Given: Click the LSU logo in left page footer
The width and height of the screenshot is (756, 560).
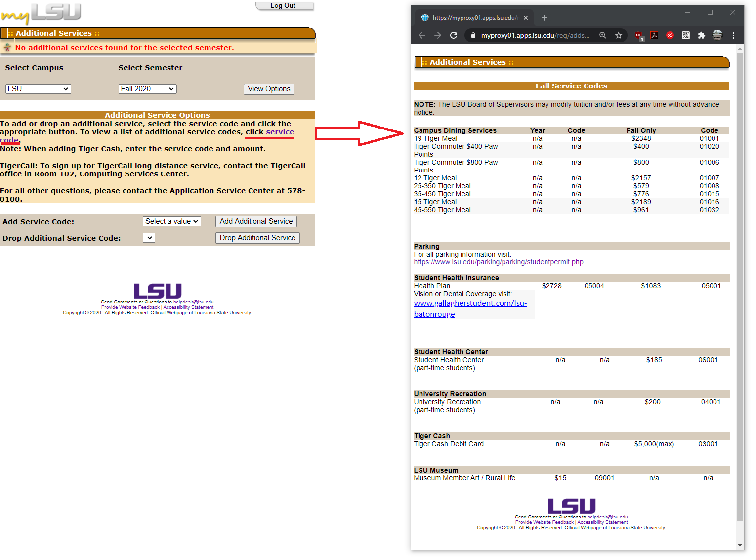Looking at the screenshot, I should click(158, 291).
